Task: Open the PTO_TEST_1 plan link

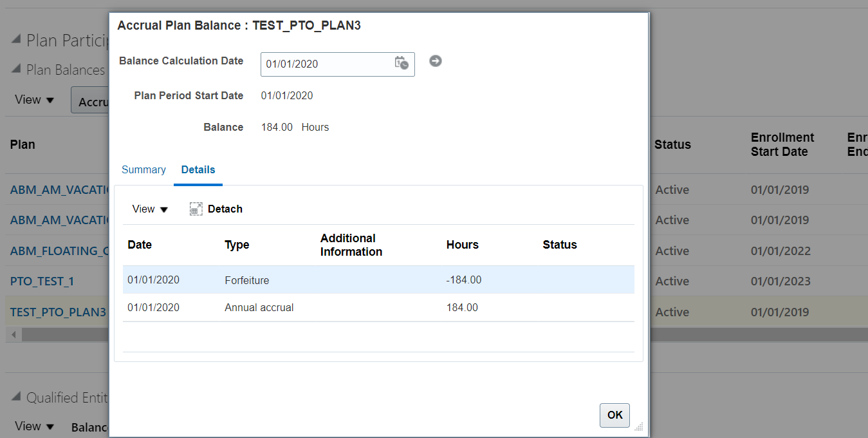Action: (42, 281)
